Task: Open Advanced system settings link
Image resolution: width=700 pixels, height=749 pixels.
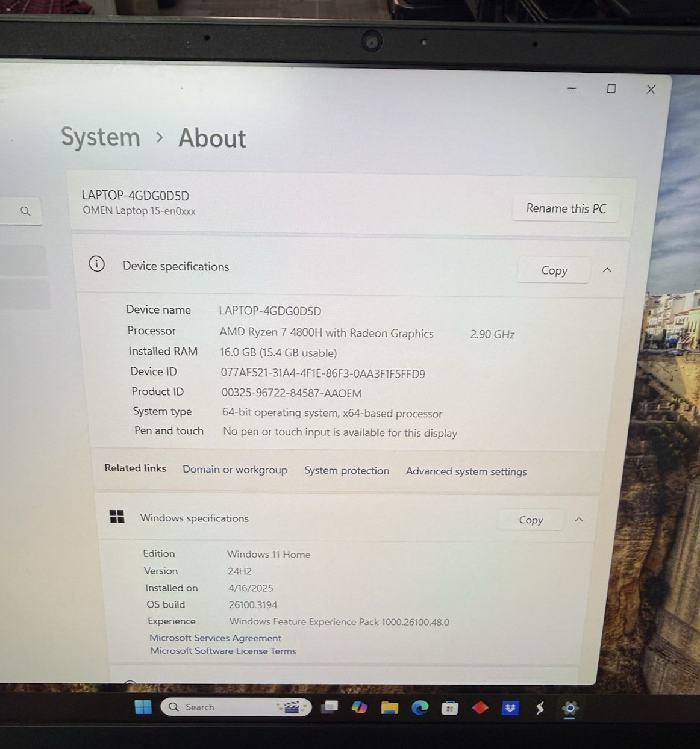Action: [x=466, y=471]
